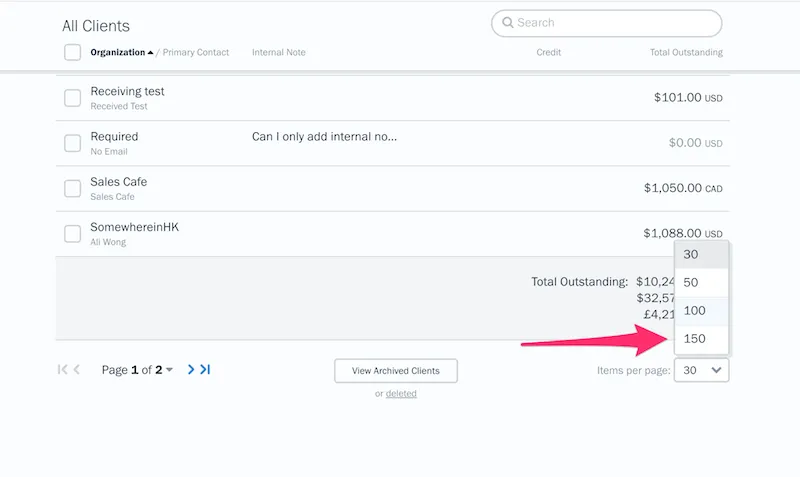
Task: Click the View Archived Clients button
Action: [x=395, y=371]
